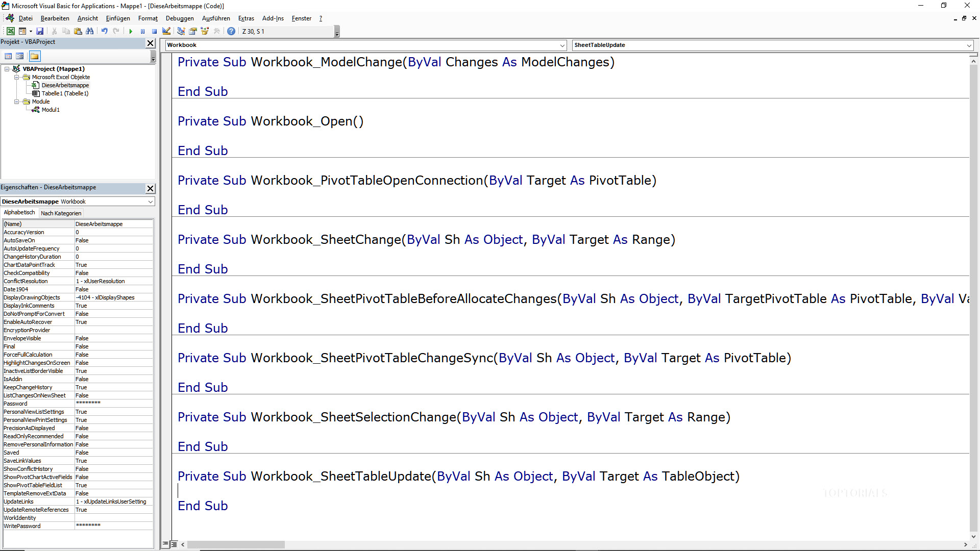Switch to Procedure View at code window bottom
The width and height of the screenshot is (980, 551).
[x=165, y=544]
